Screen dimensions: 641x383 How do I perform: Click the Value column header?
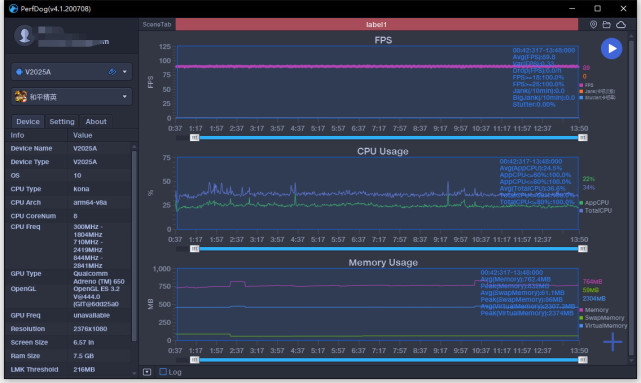tap(83, 135)
